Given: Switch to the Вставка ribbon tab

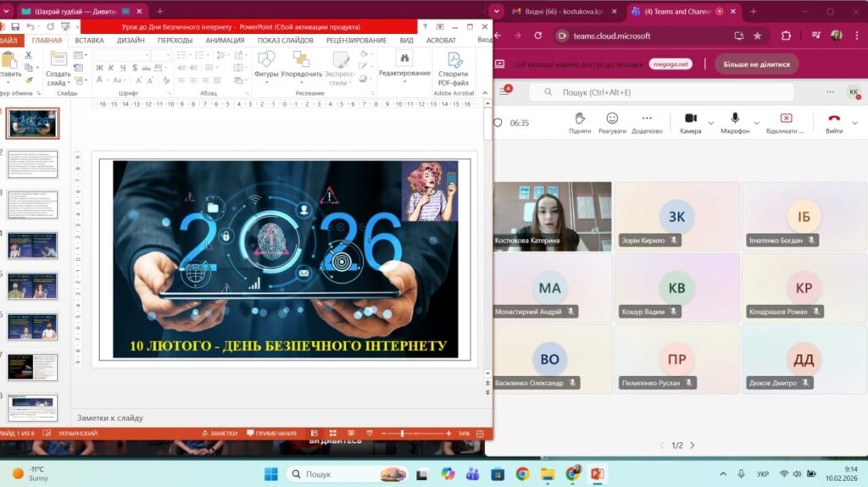Looking at the screenshot, I should tap(89, 40).
